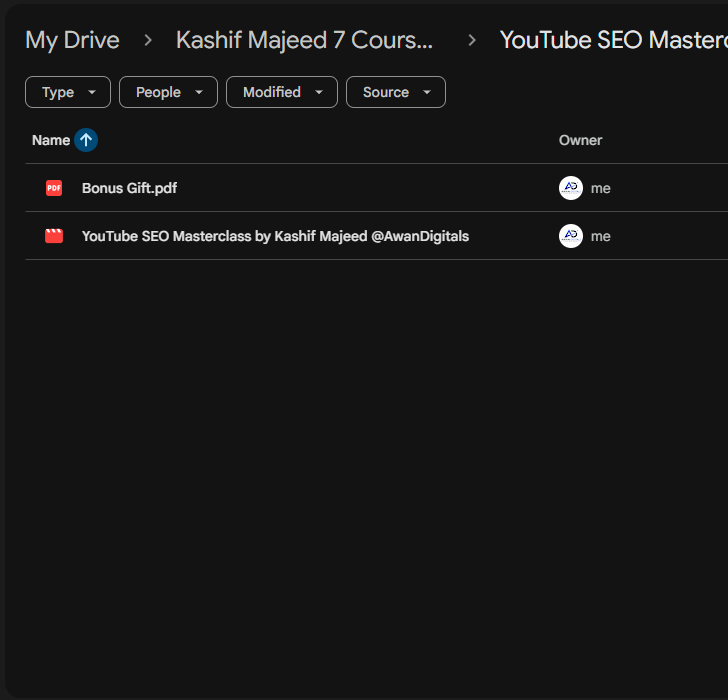This screenshot has width=728, height=700.
Task: Select YouTube SEO Masterclass by Kashif Majeed @AwanDigitals
Action: [x=275, y=236]
